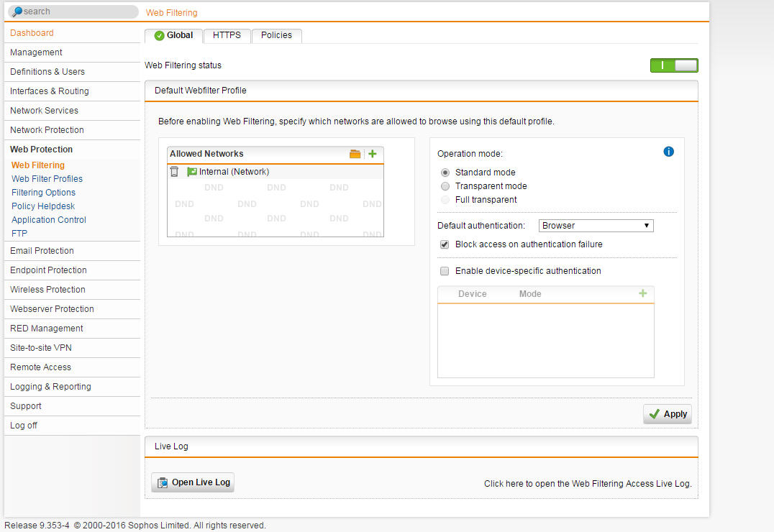Click the Live Log section header
The height and width of the screenshot is (532, 774).
(x=421, y=446)
